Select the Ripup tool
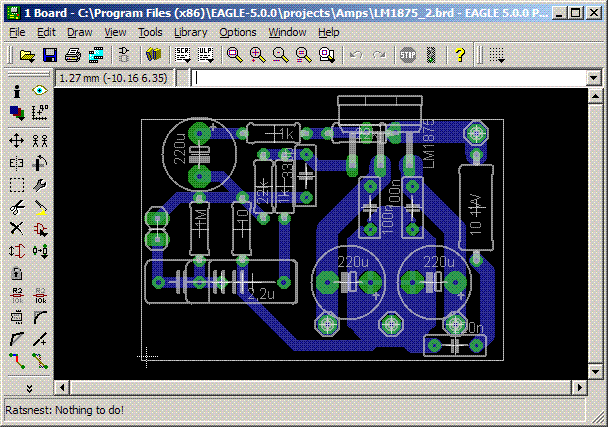Image resolution: width=608 pixels, height=431 pixels. pyautogui.click(x=40, y=361)
